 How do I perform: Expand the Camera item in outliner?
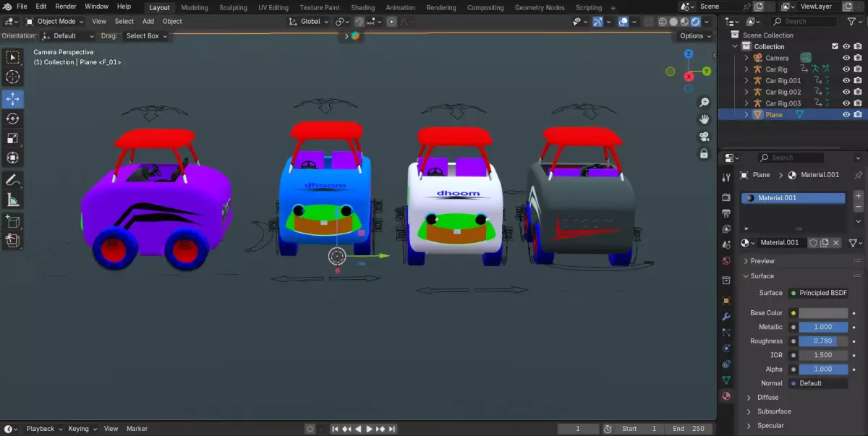tap(747, 58)
